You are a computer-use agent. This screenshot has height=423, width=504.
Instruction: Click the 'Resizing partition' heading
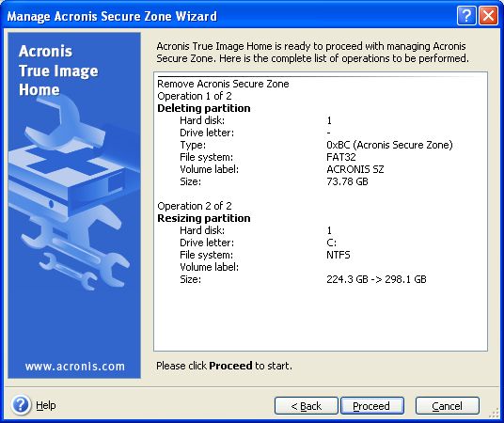click(x=204, y=218)
